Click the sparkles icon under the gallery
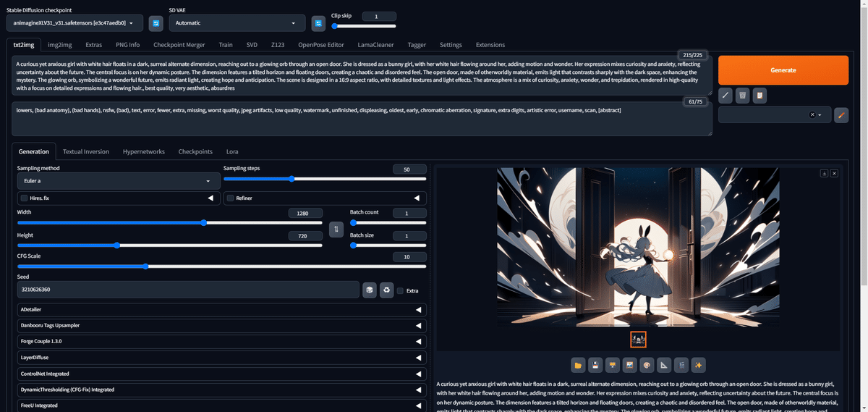Image resolution: width=868 pixels, height=412 pixels. [x=699, y=364]
